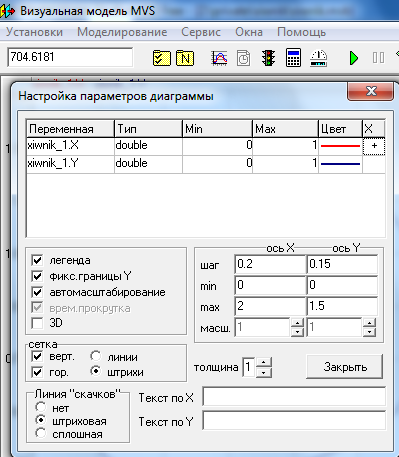399x457 pixels.
Task: Click the clock timer toolbar icon
Action: pyautogui.click(x=243, y=58)
